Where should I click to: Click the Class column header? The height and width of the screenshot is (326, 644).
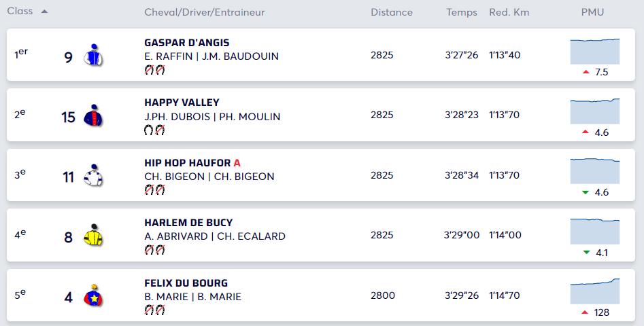[x=20, y=11]
